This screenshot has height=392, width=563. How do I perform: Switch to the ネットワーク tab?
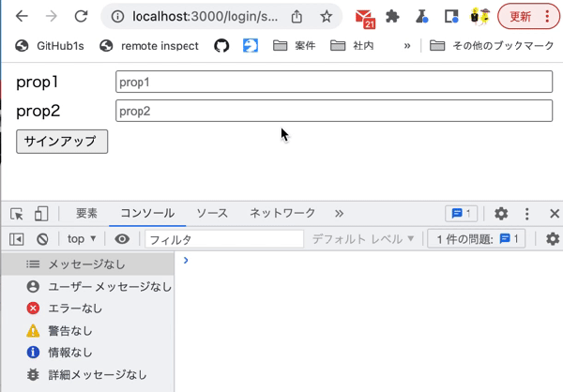coord(282,213)
